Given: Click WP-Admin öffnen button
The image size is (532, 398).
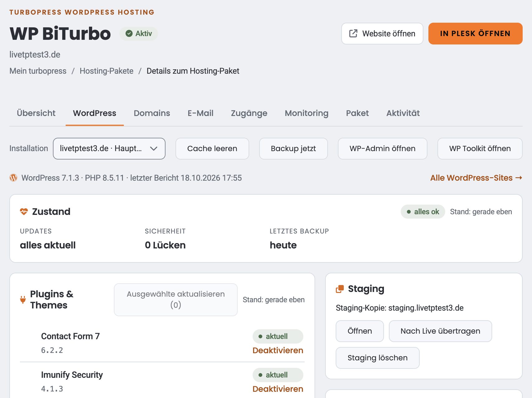Looking at the screenshot, I should [383, 149].
